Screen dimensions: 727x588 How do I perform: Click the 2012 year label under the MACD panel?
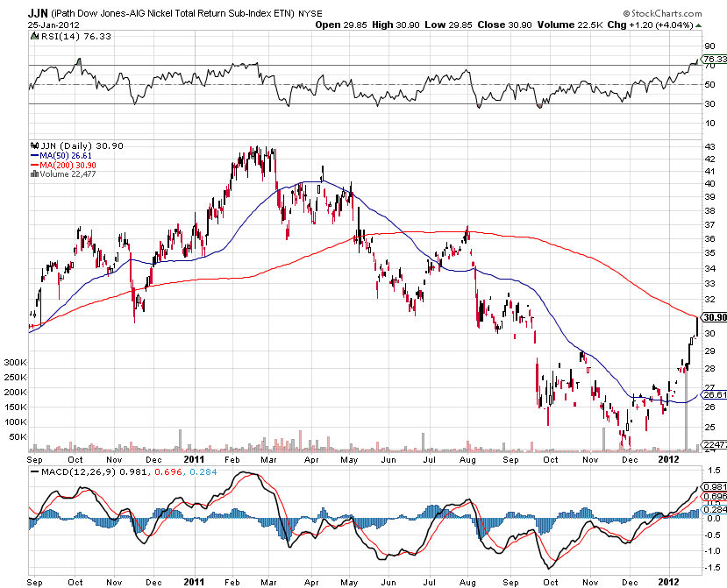coord(668,582)
